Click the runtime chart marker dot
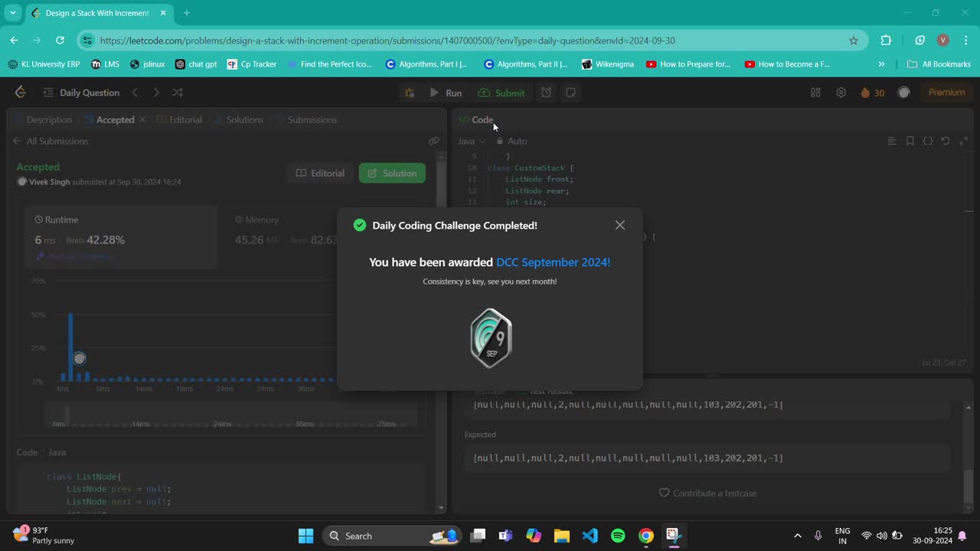The height and width of the screenshot is (551, 980). click(79, 358)
